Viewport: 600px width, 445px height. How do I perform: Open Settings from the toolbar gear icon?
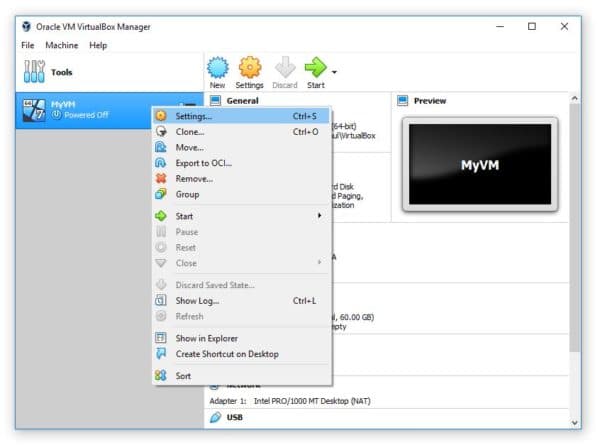click(x=249, y=68)
